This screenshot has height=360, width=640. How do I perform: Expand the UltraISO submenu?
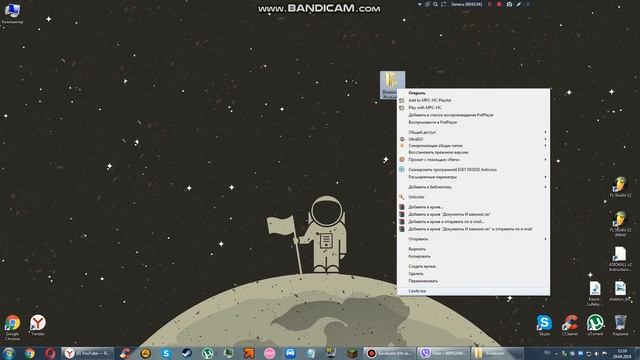473,139
